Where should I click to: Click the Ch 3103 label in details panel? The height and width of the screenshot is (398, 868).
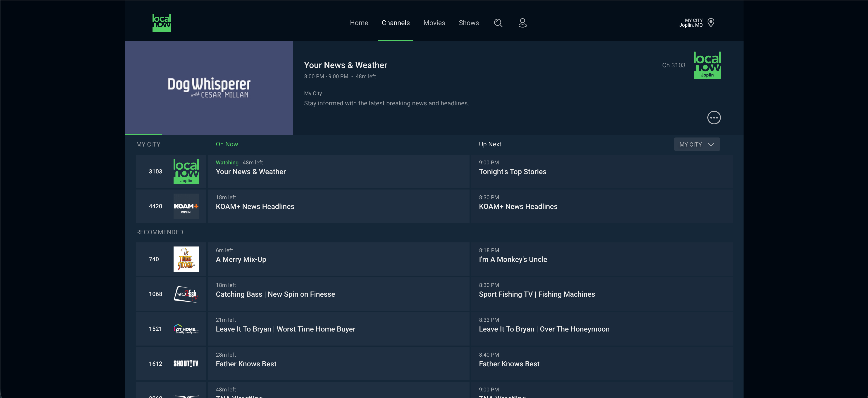click(674, 65)
